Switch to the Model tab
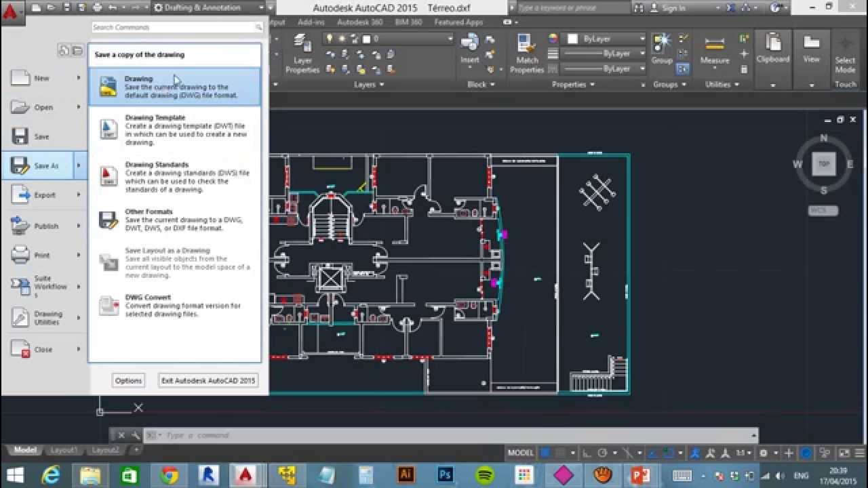The height and width of the screenshot is (488, 868). coord(25,450)
